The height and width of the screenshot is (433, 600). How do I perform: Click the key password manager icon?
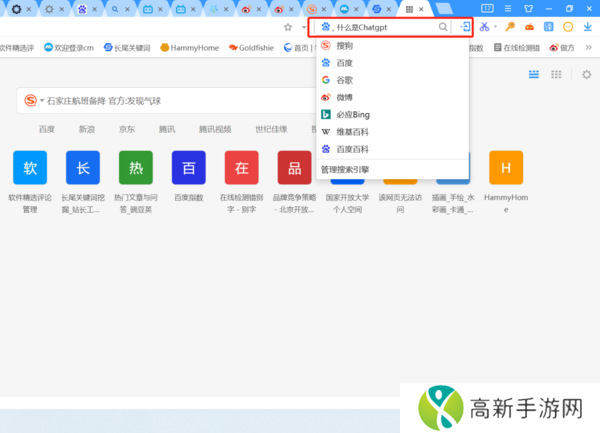[x=510, y=27]
